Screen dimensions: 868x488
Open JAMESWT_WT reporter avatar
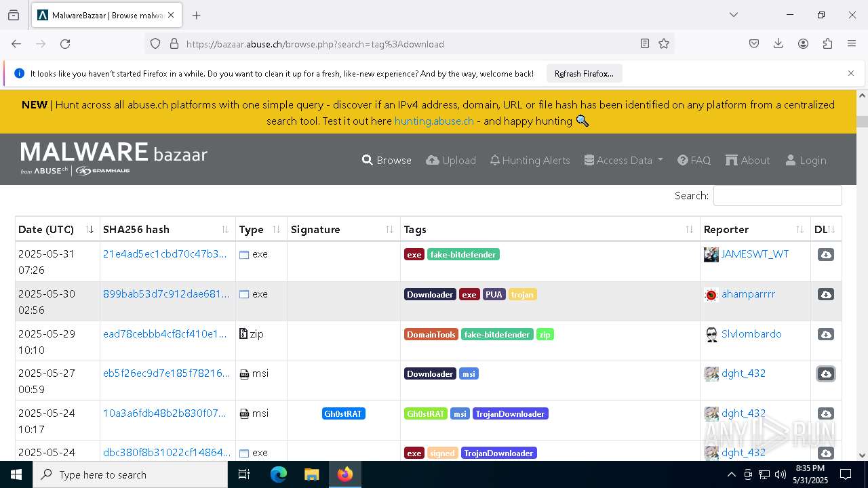[x=711, y=255]
